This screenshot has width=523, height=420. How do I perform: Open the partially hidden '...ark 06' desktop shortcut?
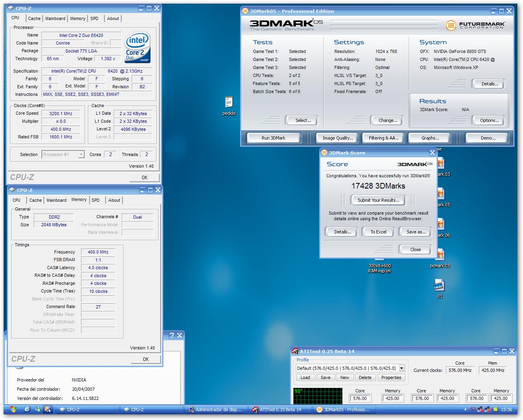pyautogui.click(x=441, y=224)
